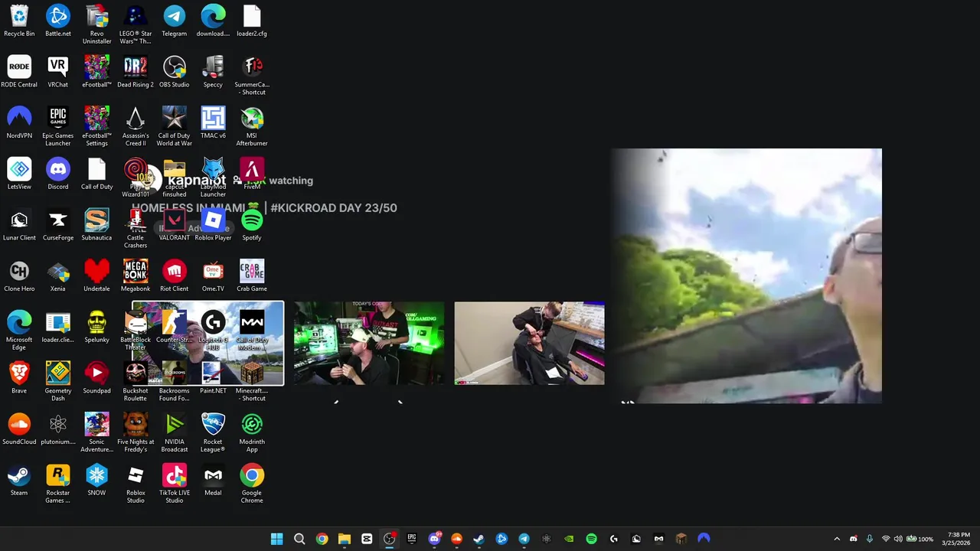
Task: Select the Rockstar Games desktop icon
Action: coord(58,484)
